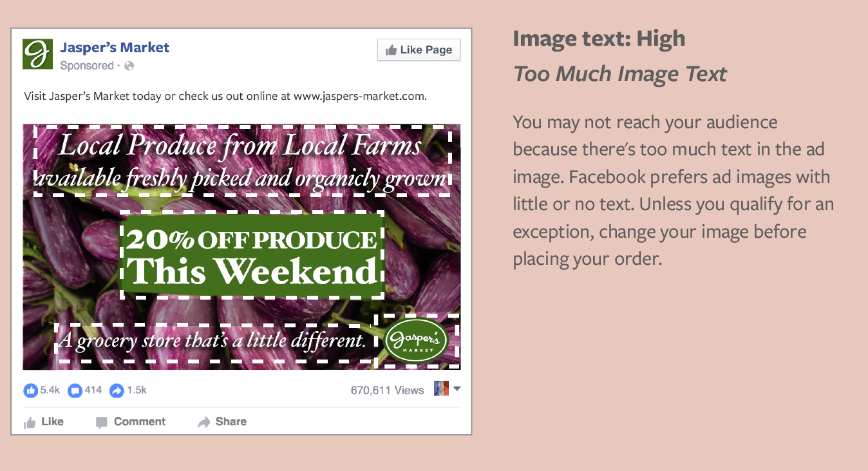Image resolution: width=868 pixels, height=471 pixels.
Task: Click the oval Jasper's Market logo in the ad image
Action: 415,340
